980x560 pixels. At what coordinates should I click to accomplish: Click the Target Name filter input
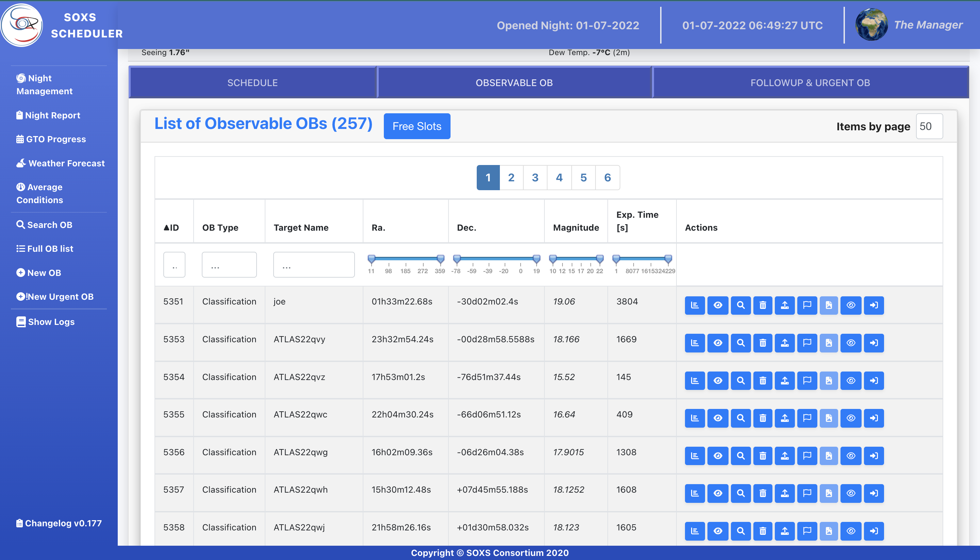point(314,265)
